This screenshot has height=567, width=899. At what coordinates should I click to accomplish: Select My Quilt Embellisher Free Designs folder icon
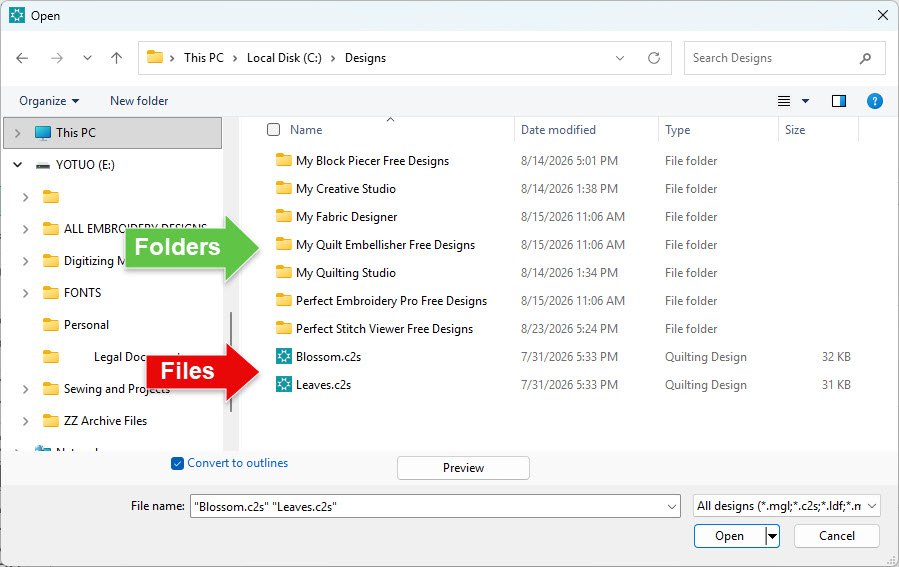tap(283, 244)
